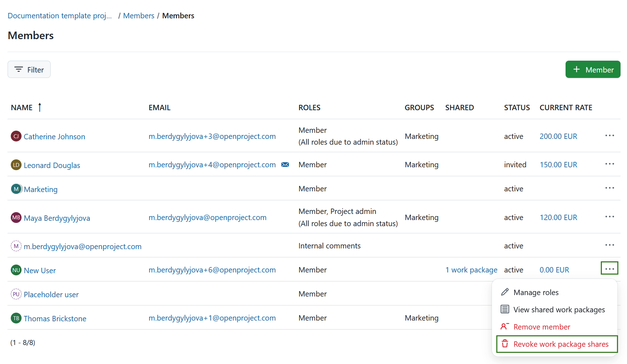Click the plus icon in the Member button
Viewport: 627px width, 364px height.
coord(577,69)
